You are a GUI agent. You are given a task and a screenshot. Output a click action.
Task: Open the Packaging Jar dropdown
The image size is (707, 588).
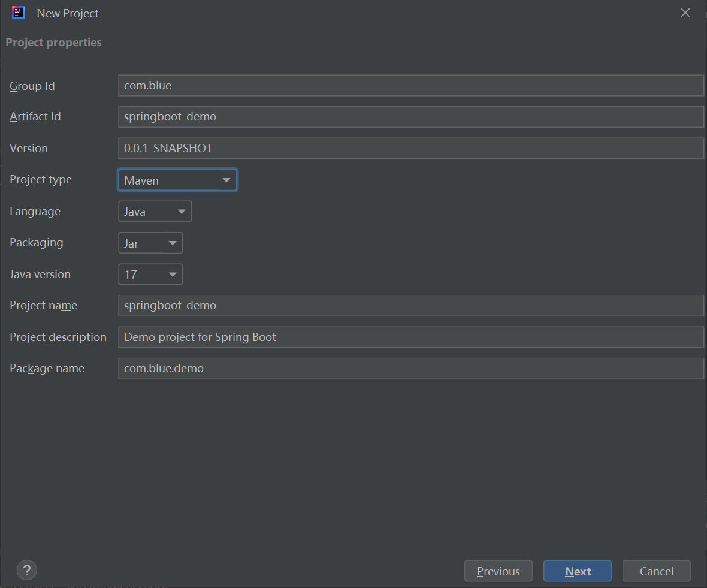pyautogui.click(x=150, y=243)
